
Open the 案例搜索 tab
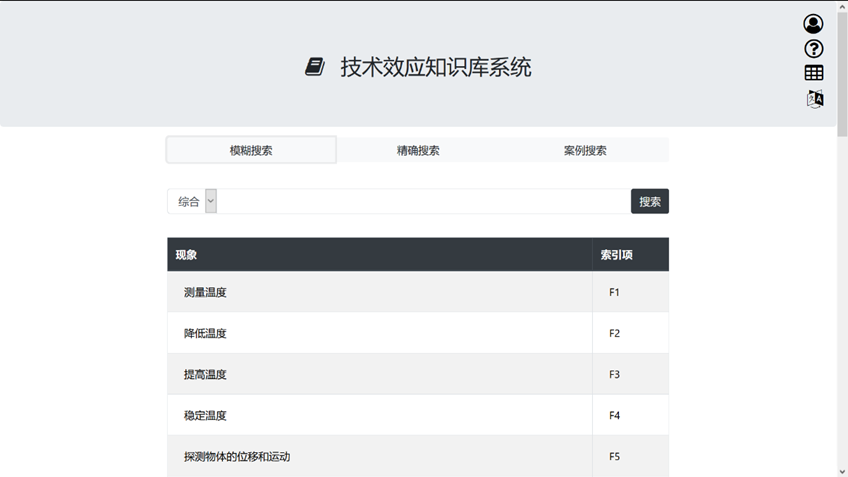coord(585,150)
